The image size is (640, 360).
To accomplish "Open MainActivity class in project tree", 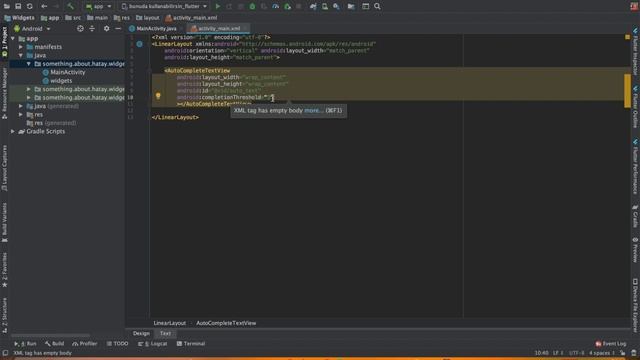I will [x=64, y=72].
